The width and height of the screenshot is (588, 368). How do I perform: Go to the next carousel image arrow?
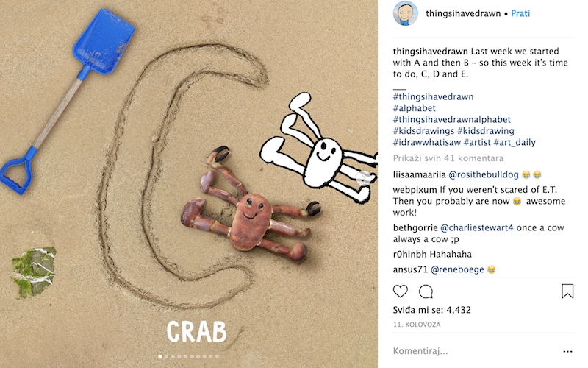(x=363, y=177)
